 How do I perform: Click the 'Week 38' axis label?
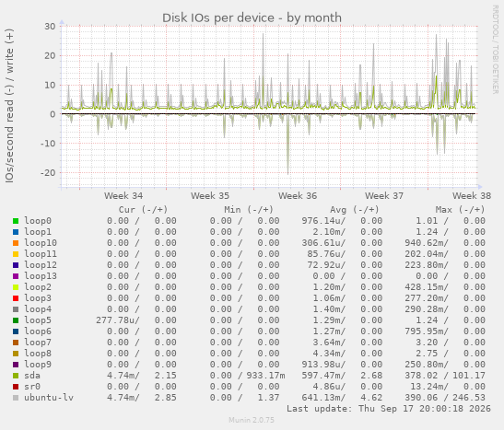pos(472,195)
